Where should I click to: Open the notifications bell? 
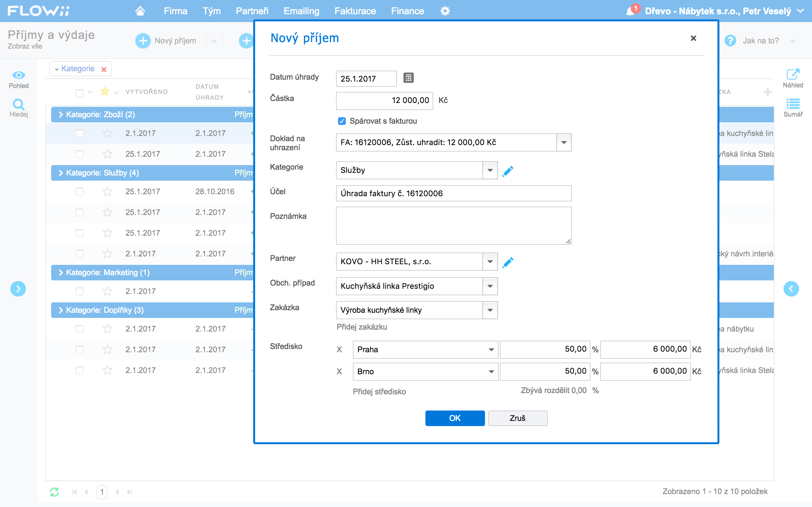[630, 11]
